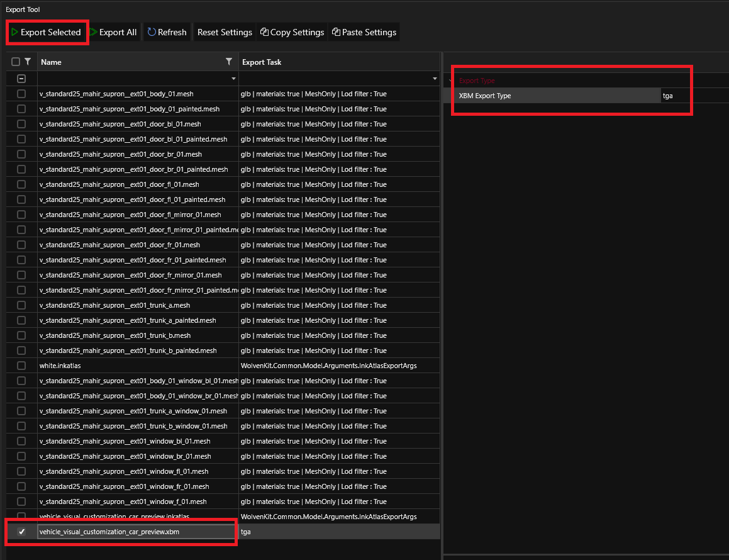Open the Name filter dropdown arrow
The height and width of the screenshot is (560, 729).
[x=234, y=79]
